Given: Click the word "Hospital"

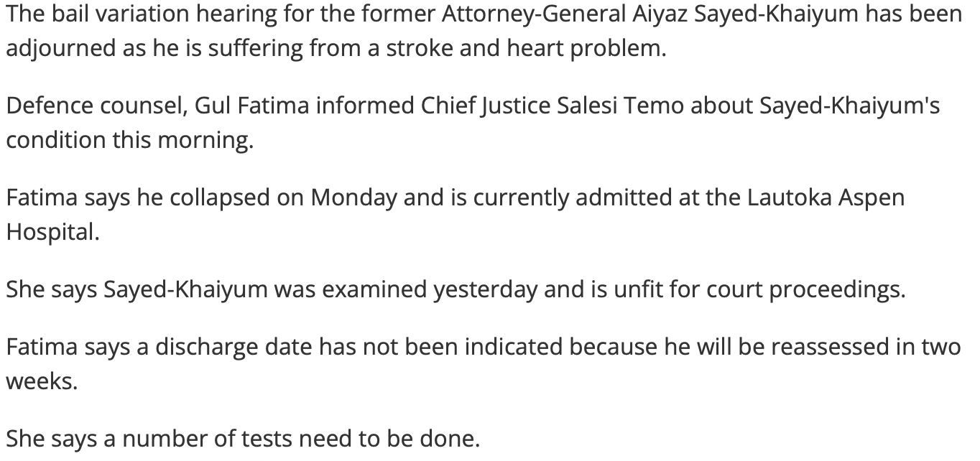Looking at the screenshot, I should pyautogui.click(x=51, y=231).
